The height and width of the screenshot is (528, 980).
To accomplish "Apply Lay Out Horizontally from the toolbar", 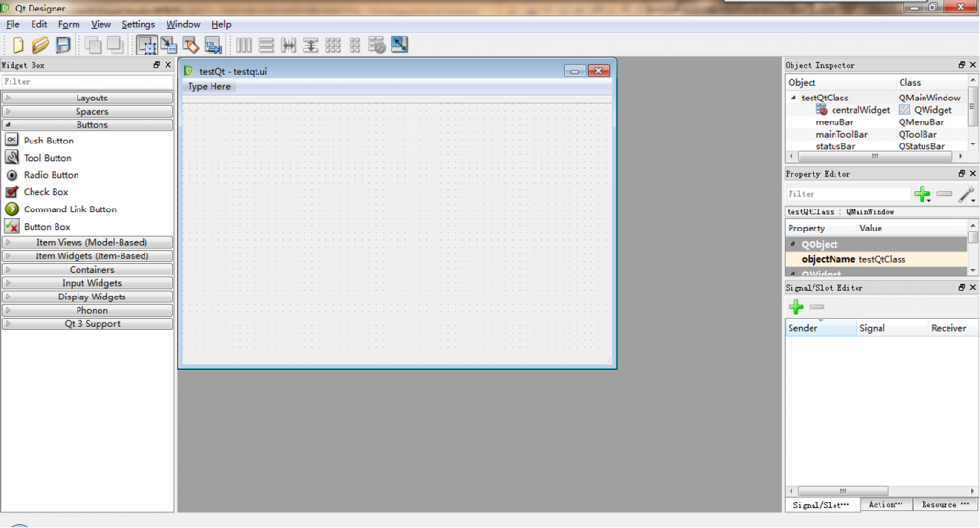I will tap(244, 45).
